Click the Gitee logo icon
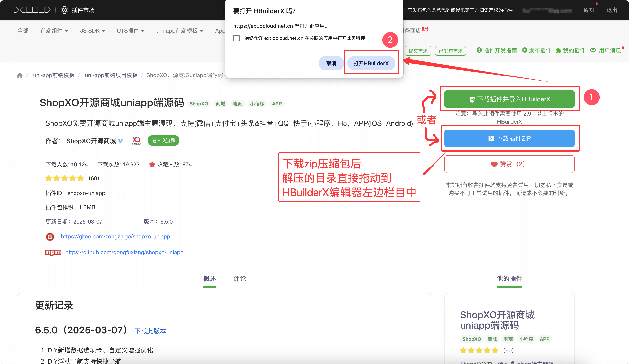This screenshot has height=364, width=629. coord(50,236)
